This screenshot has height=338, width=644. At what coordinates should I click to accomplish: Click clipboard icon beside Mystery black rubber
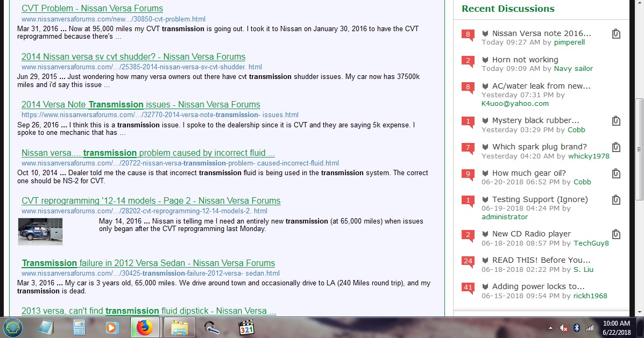click(x=615, y=120)
